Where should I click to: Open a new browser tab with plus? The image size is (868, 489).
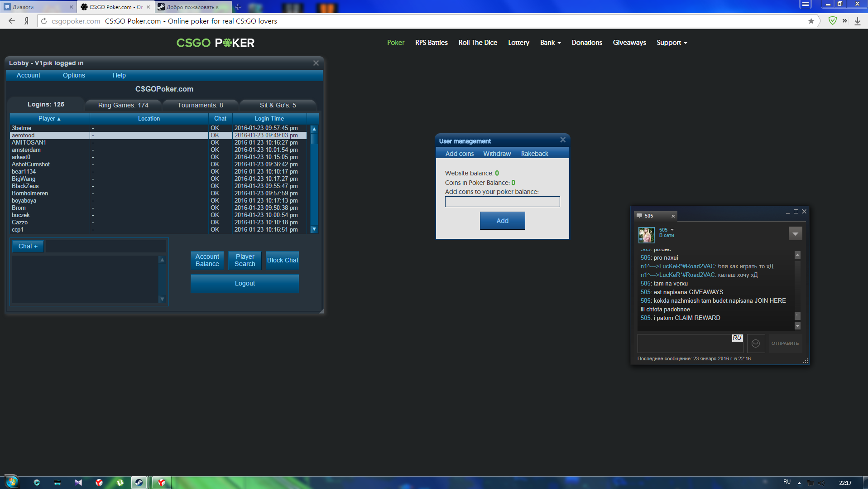(x=238, y=7)
